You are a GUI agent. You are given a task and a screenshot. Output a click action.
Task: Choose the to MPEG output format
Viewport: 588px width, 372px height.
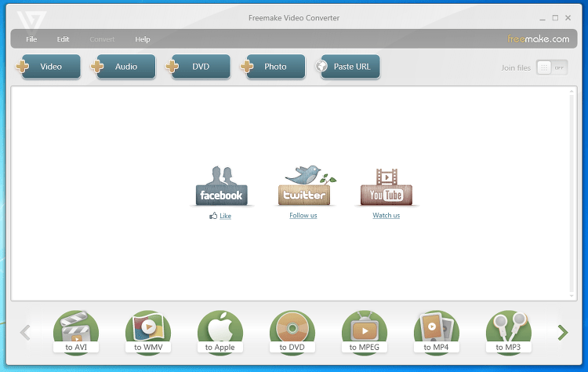(x=364, y=333)
